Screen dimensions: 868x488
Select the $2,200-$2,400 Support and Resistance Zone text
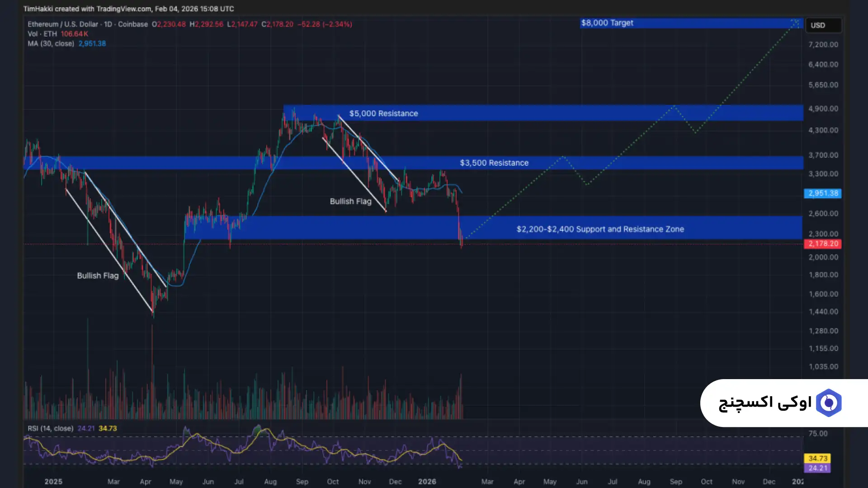coord(600,229)
